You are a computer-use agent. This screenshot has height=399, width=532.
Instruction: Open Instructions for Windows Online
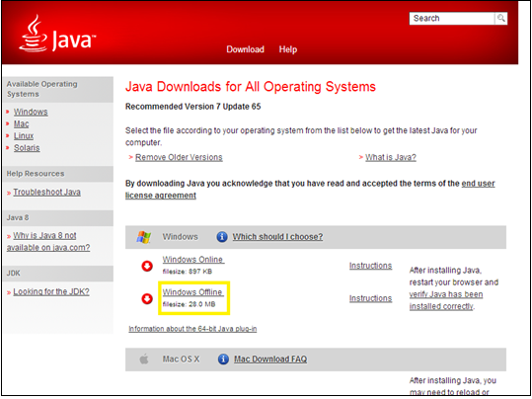point(370,266)
